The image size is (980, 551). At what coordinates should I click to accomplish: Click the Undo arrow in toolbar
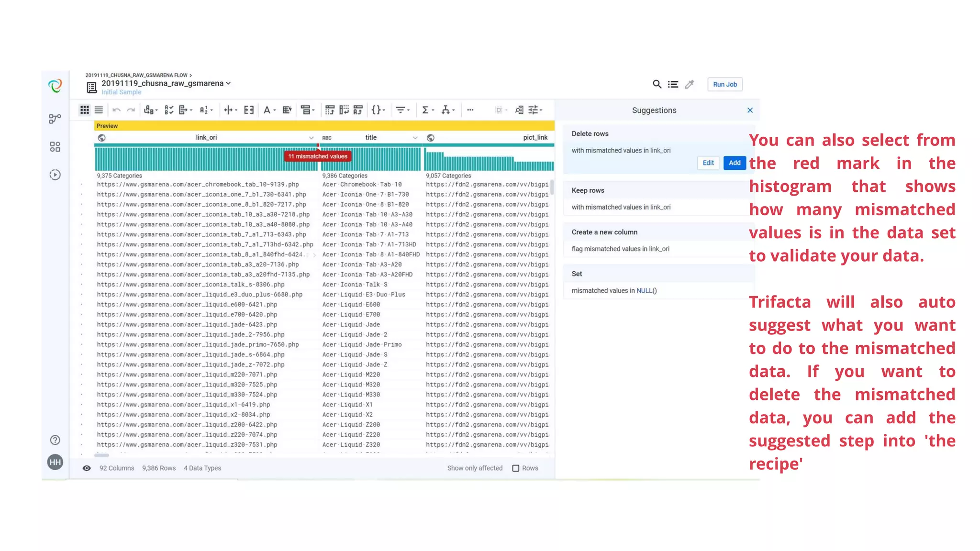[x=116, y=110]
